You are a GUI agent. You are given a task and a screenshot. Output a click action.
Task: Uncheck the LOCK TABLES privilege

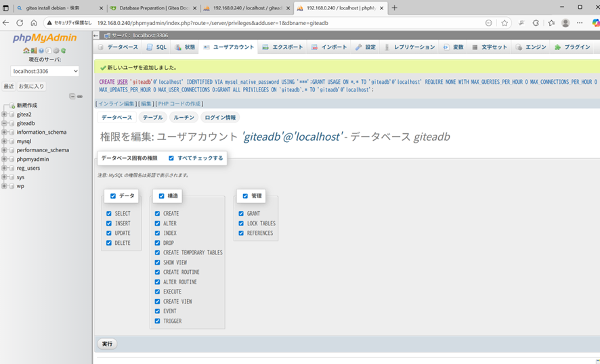[x=241, y=223]
